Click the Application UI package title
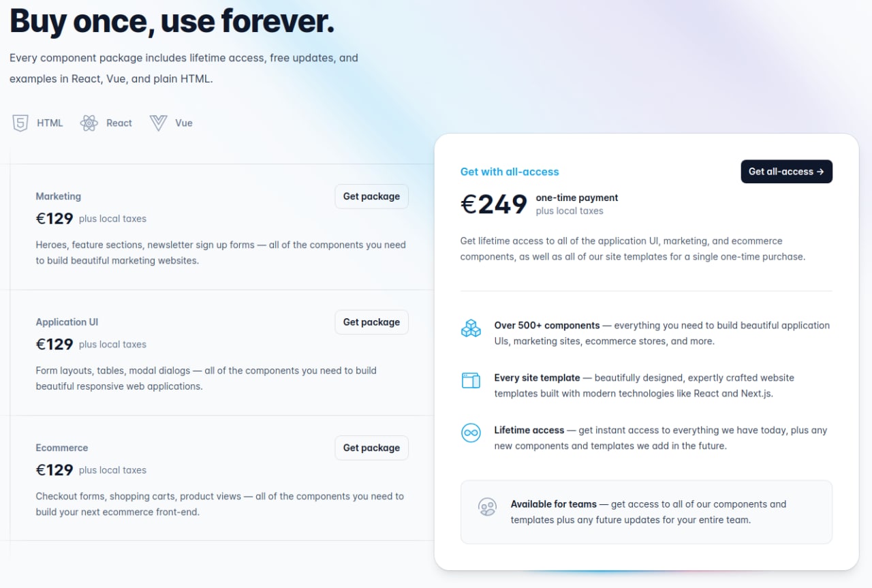872x588 pixels. pyautogui.click(x=67, y=322)
